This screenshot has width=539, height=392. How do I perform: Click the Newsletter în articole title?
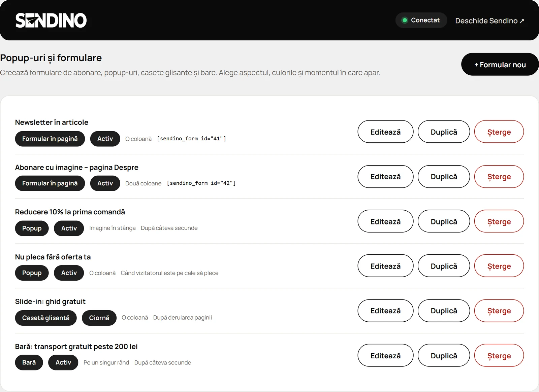coord(52,122)
